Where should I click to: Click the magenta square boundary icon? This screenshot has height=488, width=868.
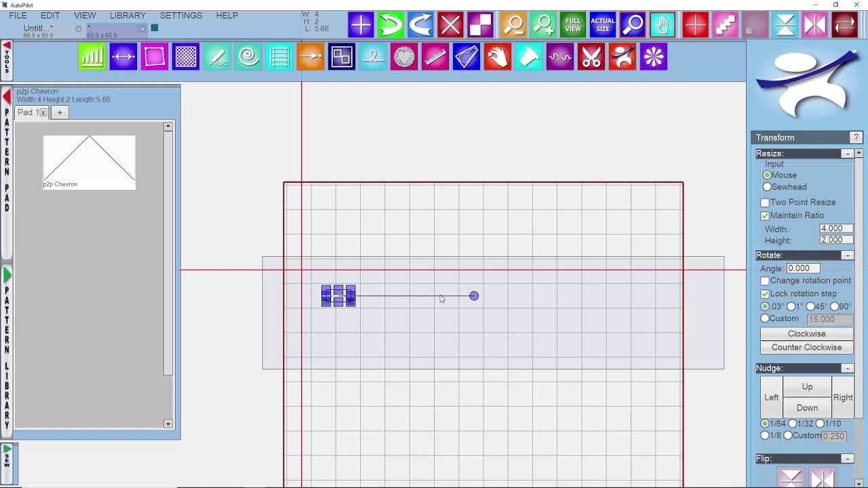[154, 57]
